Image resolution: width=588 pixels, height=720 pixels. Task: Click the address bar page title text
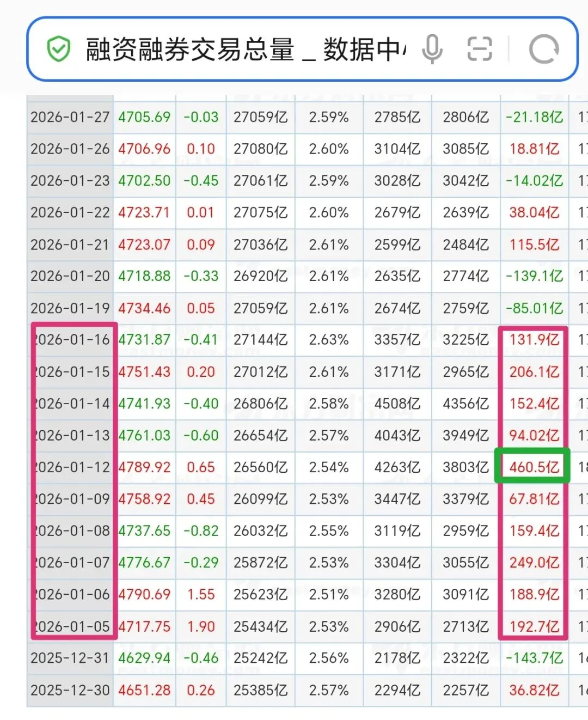(246, 50)
